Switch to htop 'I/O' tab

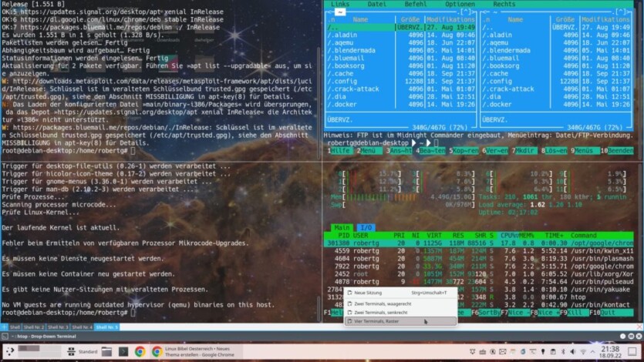(366, 227)
